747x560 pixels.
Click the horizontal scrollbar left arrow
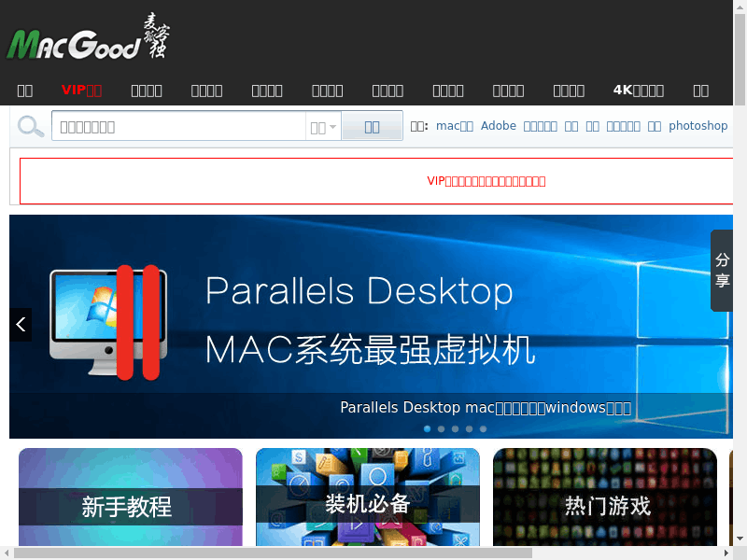pyautogui.click(x=7, y=553)
